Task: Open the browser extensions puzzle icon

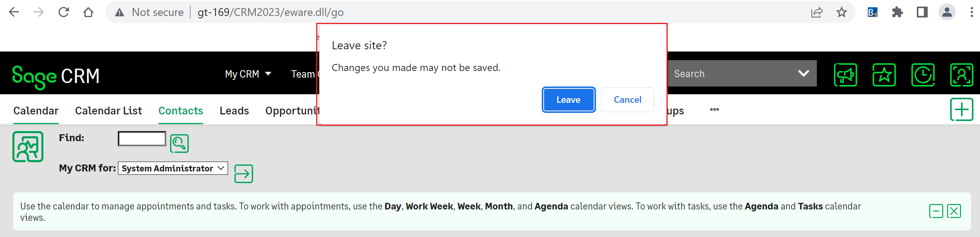Action: (897, 12)
